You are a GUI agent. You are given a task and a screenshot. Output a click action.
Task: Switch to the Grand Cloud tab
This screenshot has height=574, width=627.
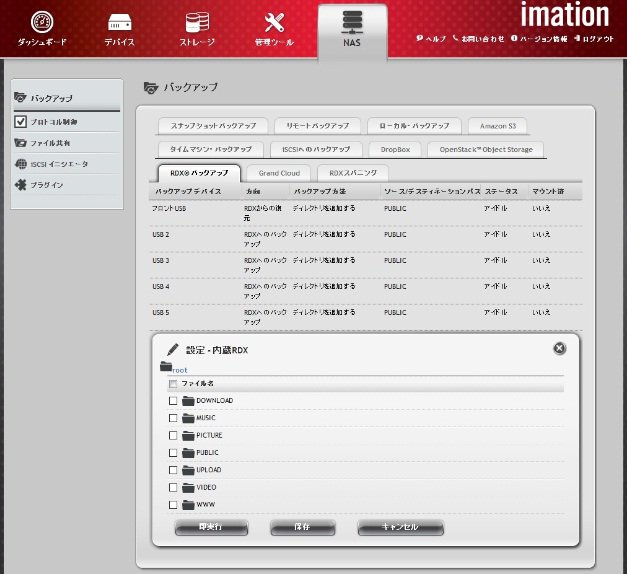[279, 173]
